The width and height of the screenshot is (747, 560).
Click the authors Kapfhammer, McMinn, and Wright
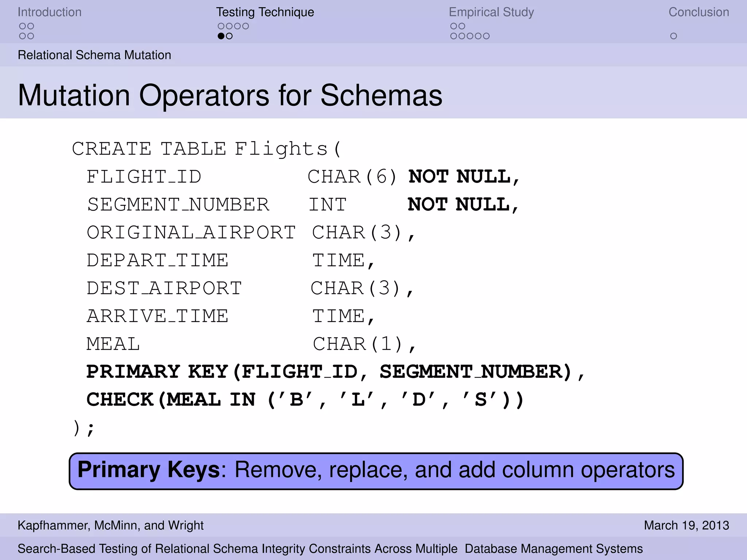(111, 525)
